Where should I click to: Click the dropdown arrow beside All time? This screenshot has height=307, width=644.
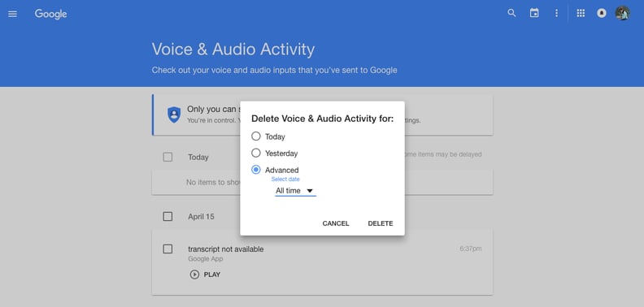point(310,191)
